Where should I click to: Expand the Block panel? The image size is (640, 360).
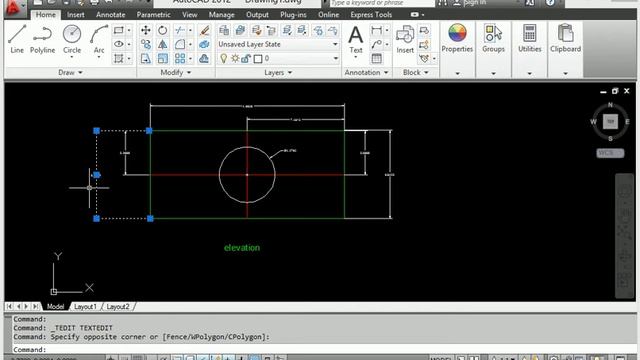click(x=416, y=72)
